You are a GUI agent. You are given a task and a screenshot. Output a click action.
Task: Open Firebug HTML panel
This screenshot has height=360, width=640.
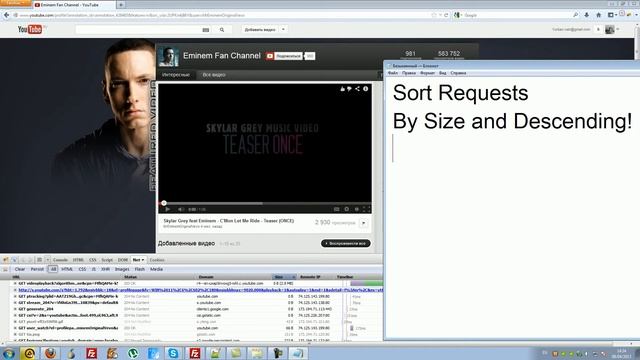pos(78,260)
